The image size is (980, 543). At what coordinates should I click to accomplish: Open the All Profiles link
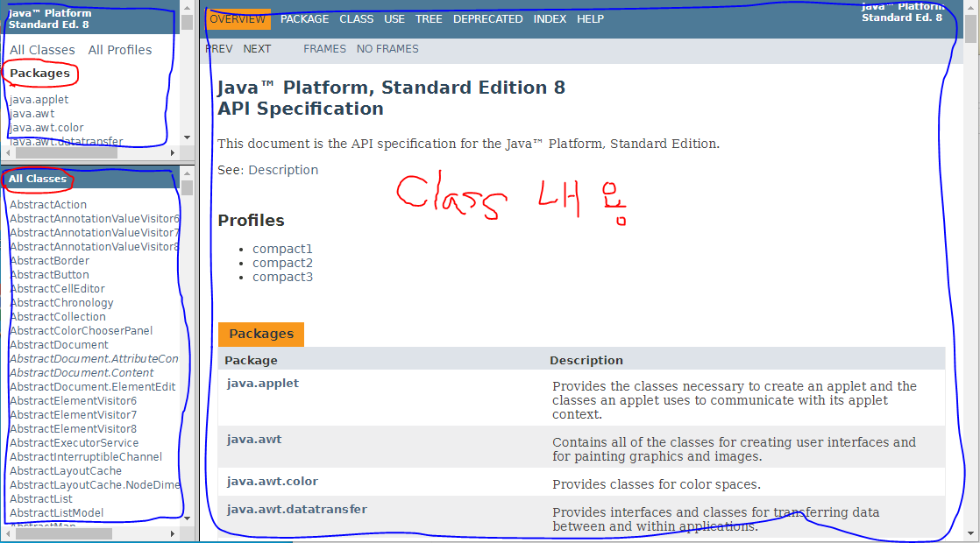click(x=120, y=50)
